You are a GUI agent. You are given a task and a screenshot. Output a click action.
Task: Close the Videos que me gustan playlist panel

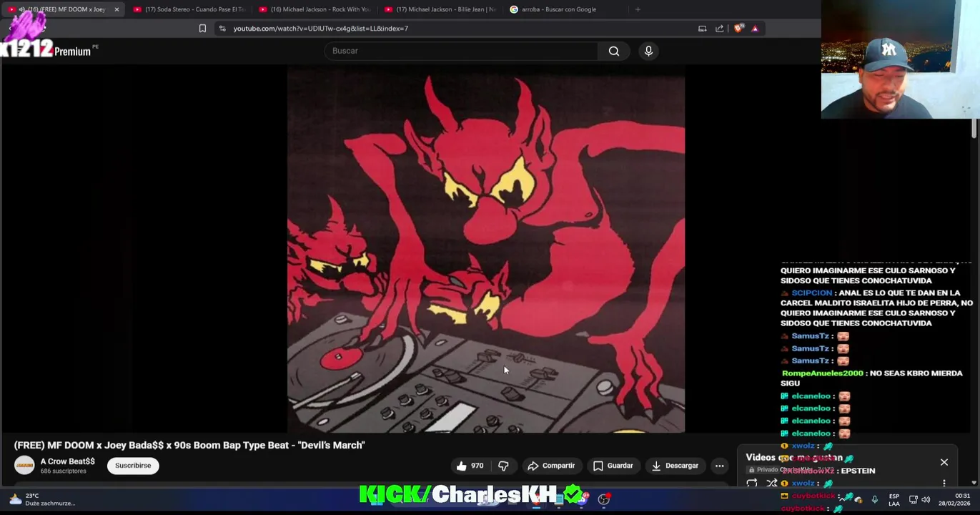[944, 462]
